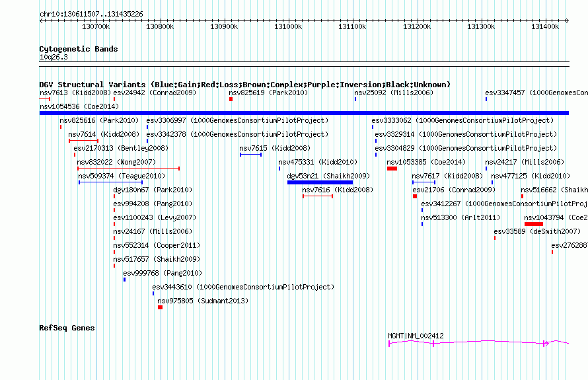Select esv999768 (Pang2010) label
The width and height of the screenshot is (588, 380).
pyautogui.click(x=163, y=273)
